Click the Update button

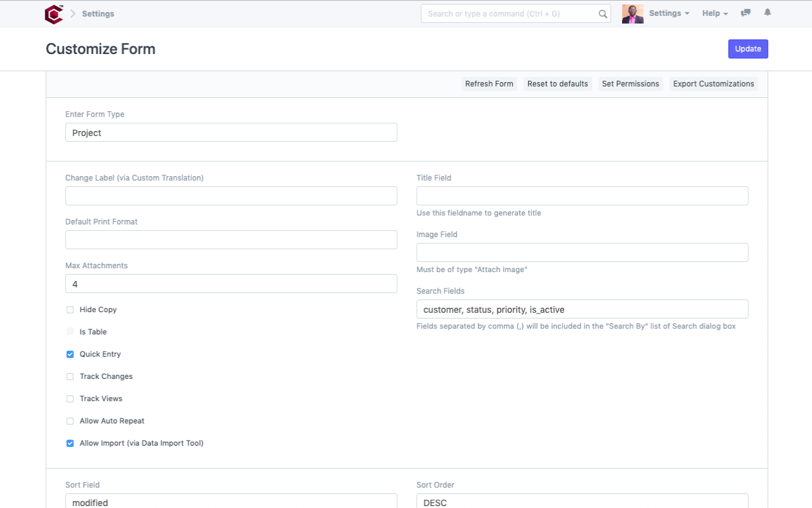pos(748,49)
